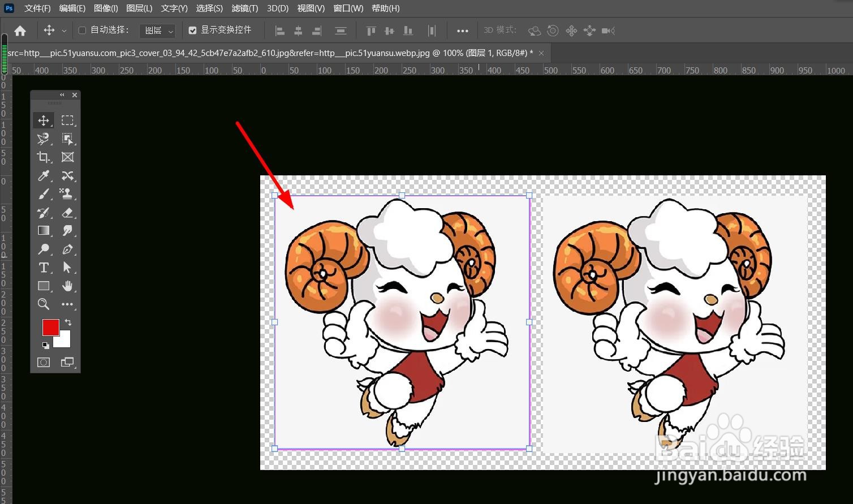Open the 图层 auto-select dropdown
Image resolution: width=853 pixels, height=504 pixels.
pyautogui.click(x=157, y=31)
